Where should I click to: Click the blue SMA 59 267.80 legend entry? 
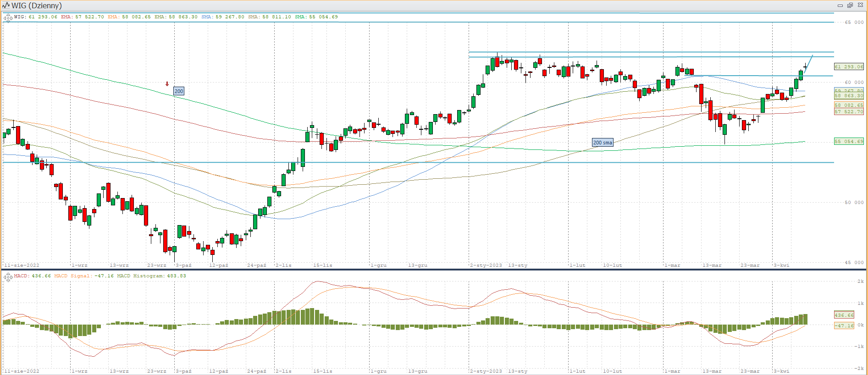[x=223, y=17]
